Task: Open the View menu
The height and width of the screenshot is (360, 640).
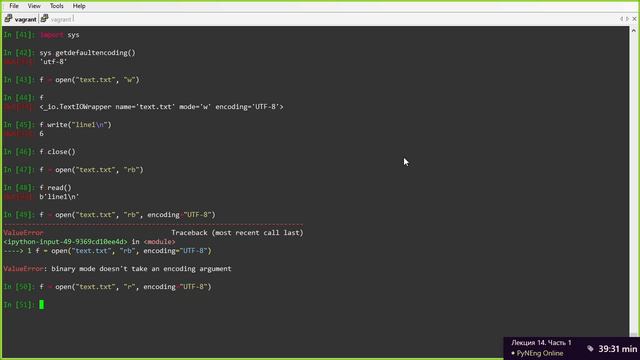Action: 34,6
